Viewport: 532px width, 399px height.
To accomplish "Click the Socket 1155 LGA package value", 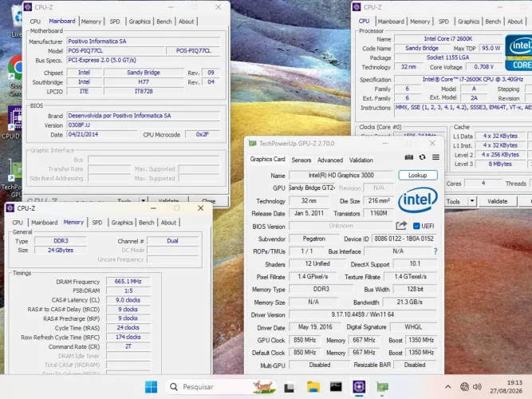I will coord(447,57).
